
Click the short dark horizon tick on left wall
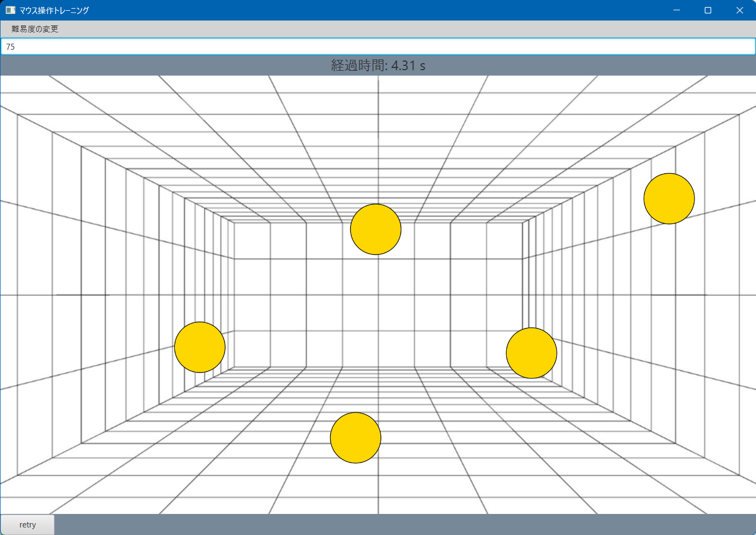82,295
